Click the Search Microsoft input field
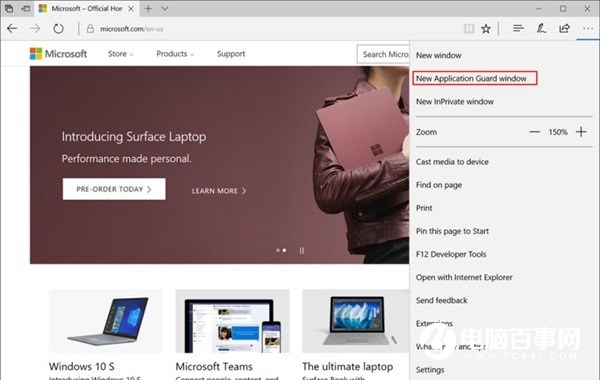The image size is (600, 380). [383, 54]
